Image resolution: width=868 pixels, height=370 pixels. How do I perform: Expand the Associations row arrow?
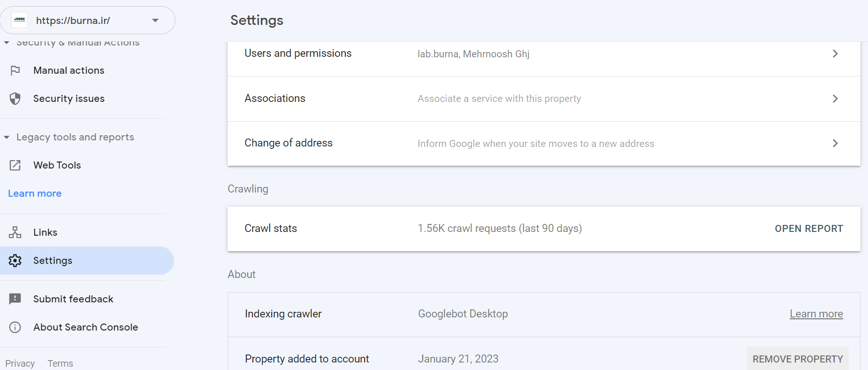point(835,99)
